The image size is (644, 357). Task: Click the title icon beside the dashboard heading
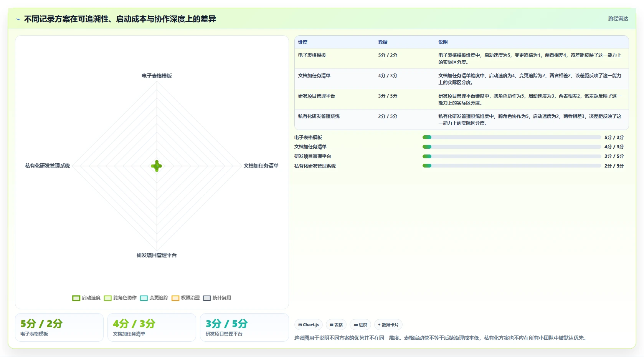click(18, 19)
